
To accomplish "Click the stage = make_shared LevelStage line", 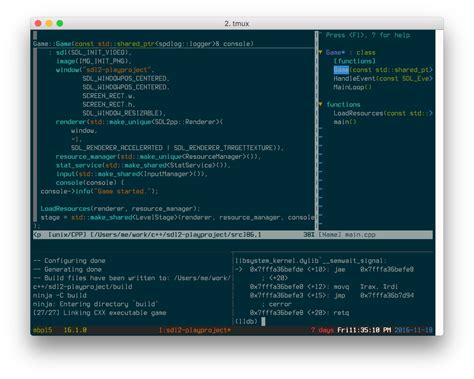I will coord(177,217).
